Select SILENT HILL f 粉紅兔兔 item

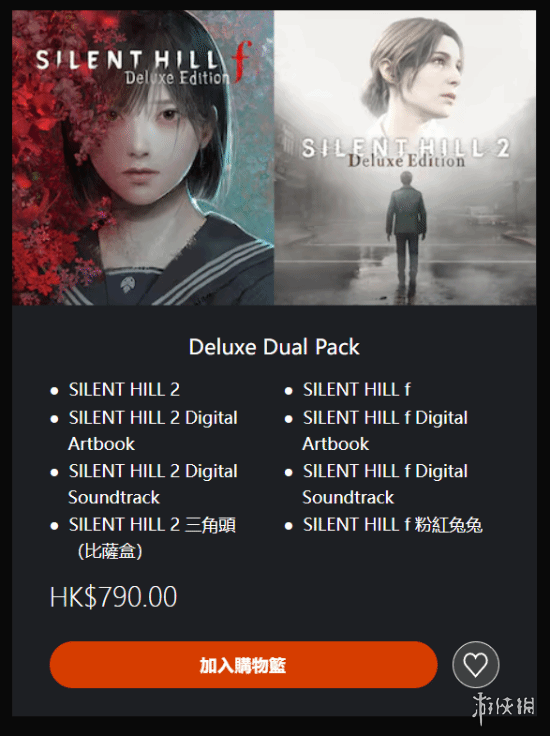(392, 525)
